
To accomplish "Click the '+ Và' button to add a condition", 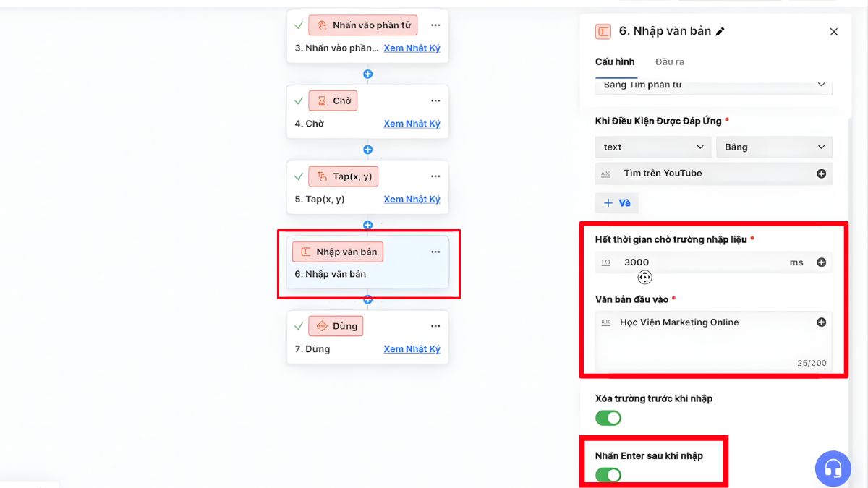I will [616, 203].
